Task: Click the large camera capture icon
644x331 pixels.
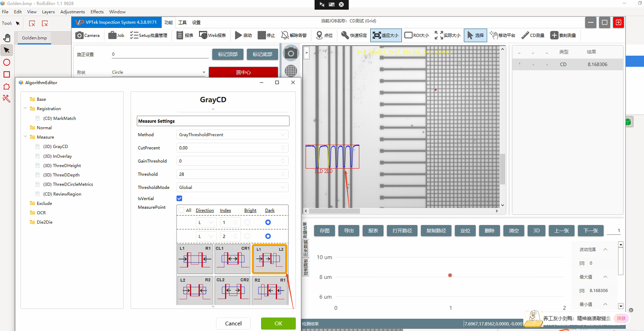Action: [291, 54]
